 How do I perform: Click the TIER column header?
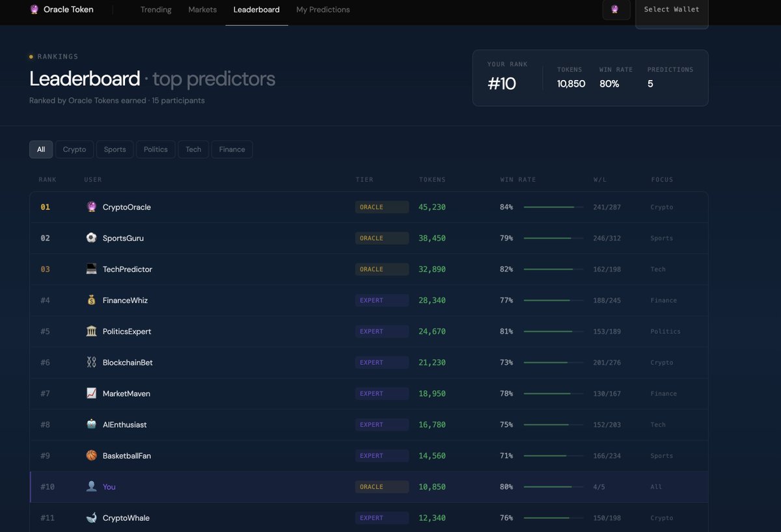click(x=364, y=180)
